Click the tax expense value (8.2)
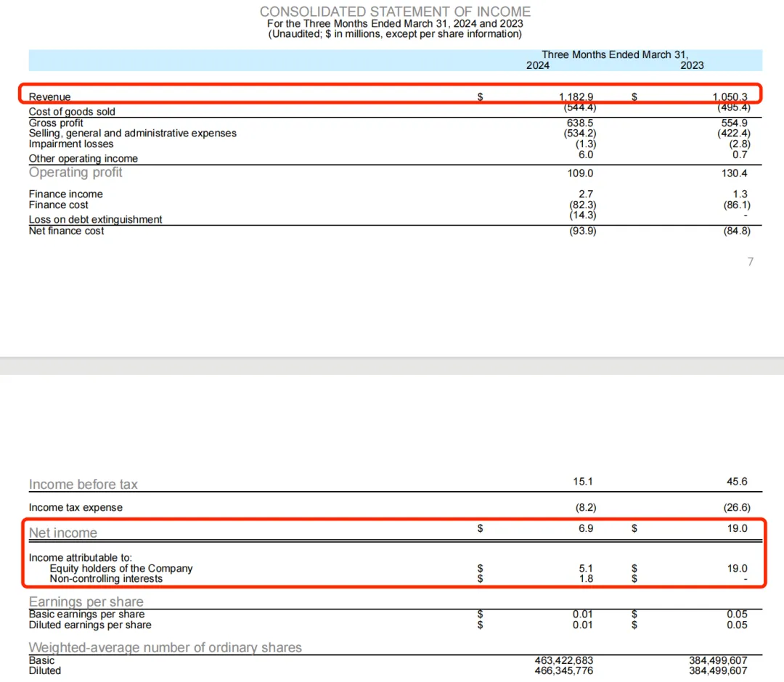This screenshot has width=784, height=682. (586, 508)
